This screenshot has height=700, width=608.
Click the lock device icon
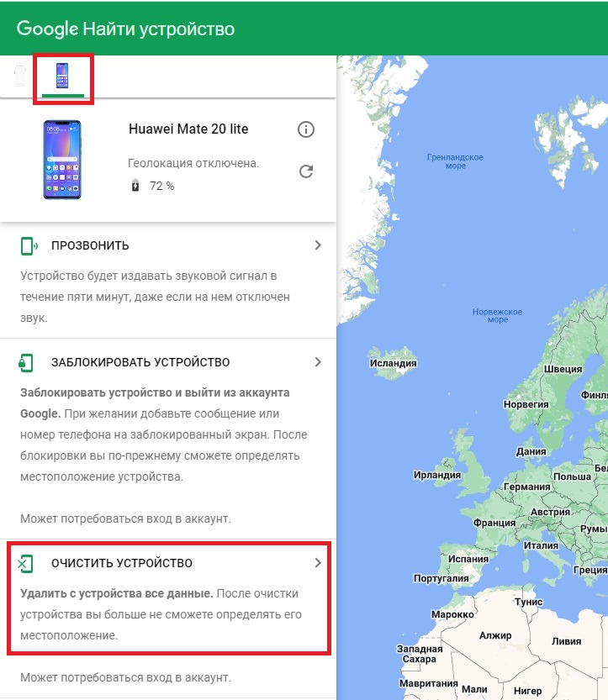point(25,362)
